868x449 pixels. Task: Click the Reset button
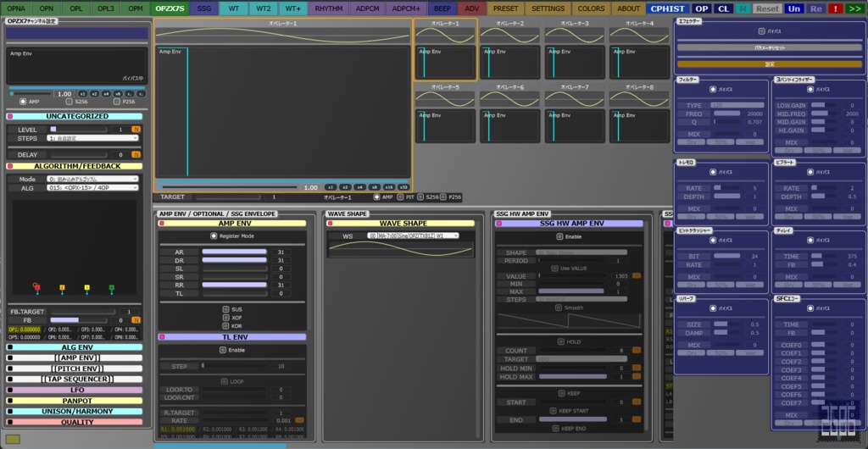click(767, 8)
